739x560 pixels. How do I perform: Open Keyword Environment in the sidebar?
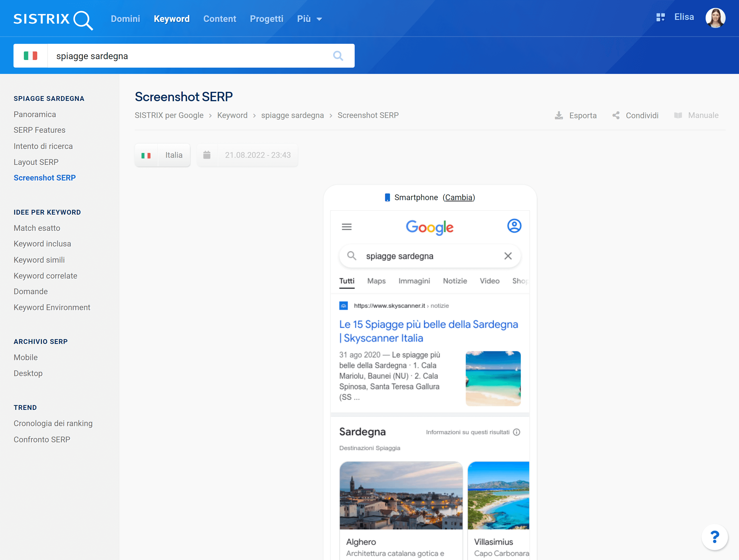coord(52,308)
